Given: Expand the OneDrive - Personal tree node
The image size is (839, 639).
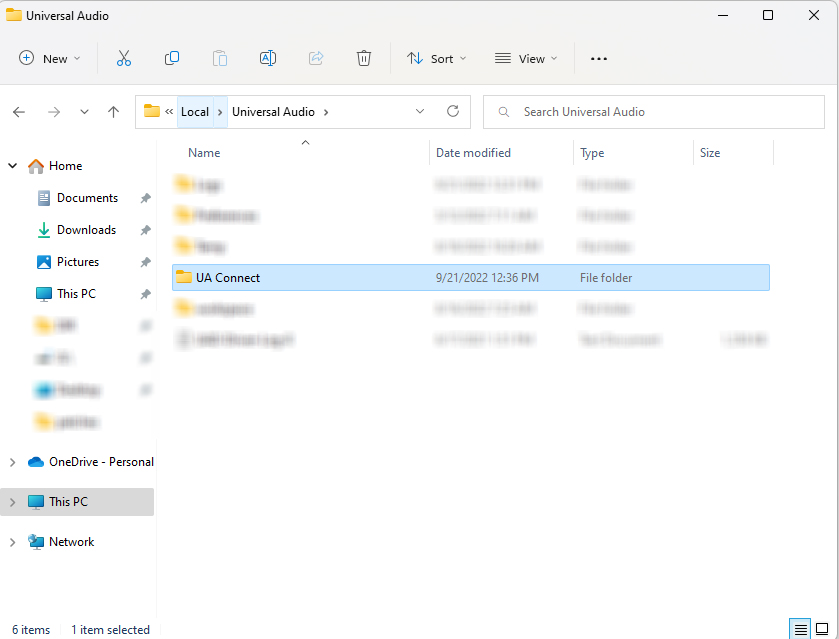Looking at the screenshot, I should pos(13,462).
